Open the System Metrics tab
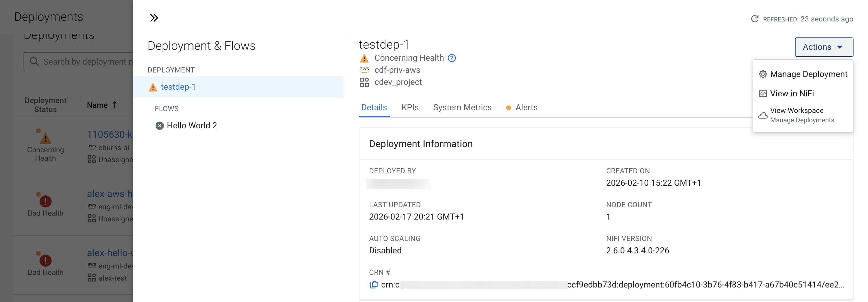This screenshot has height=302, width=868. coord(462,108)
